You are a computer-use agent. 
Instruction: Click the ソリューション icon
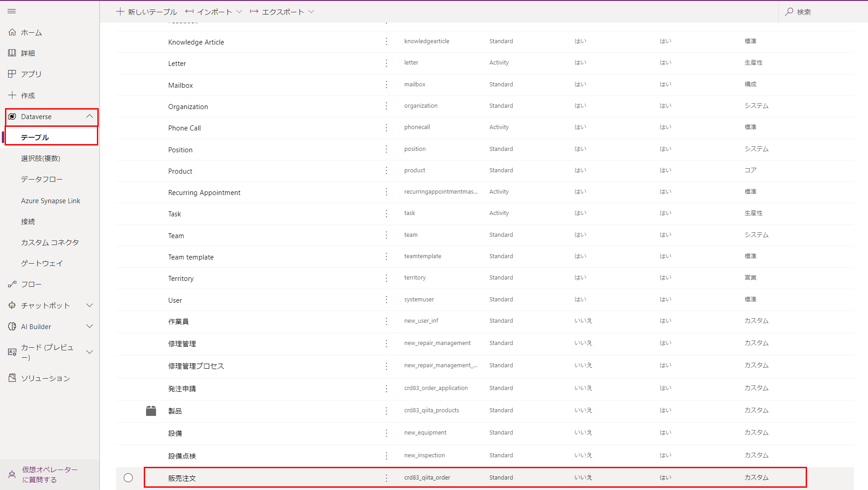click(12, 378)
